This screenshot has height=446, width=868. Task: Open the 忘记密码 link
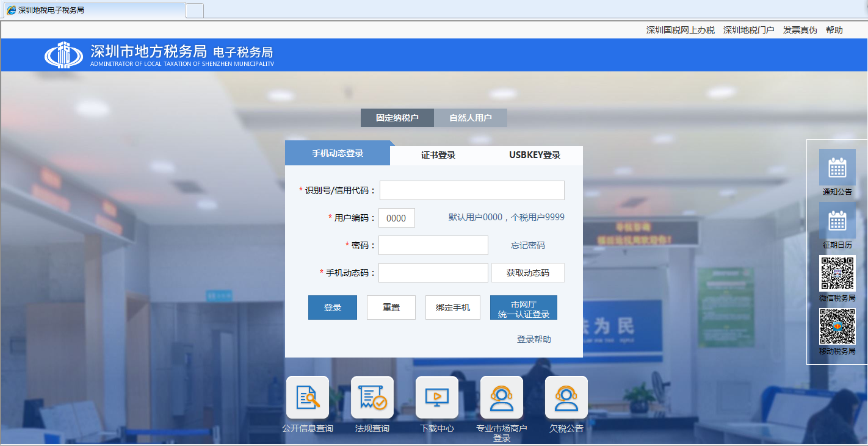[527, 245]
